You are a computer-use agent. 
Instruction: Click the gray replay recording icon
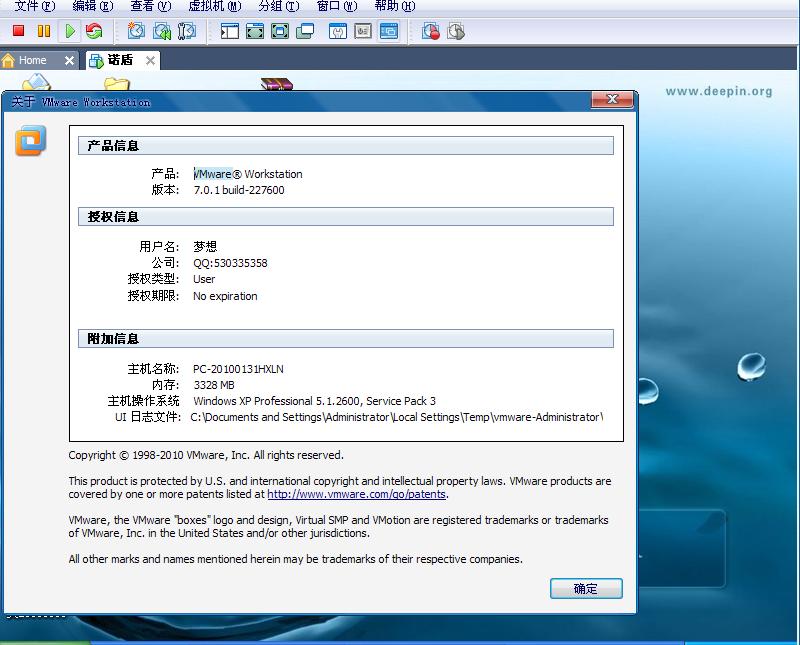coord(456,31)
